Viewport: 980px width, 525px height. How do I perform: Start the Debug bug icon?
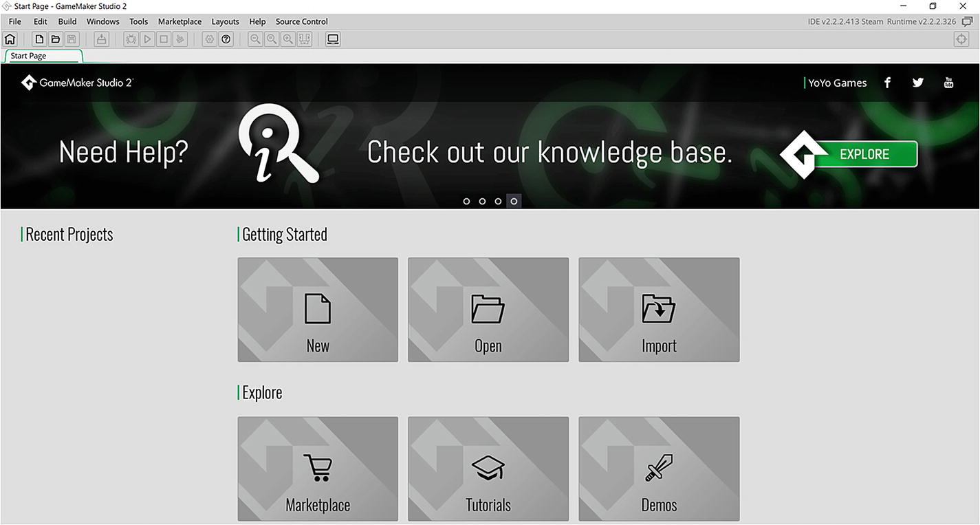(x=131, y=39)
